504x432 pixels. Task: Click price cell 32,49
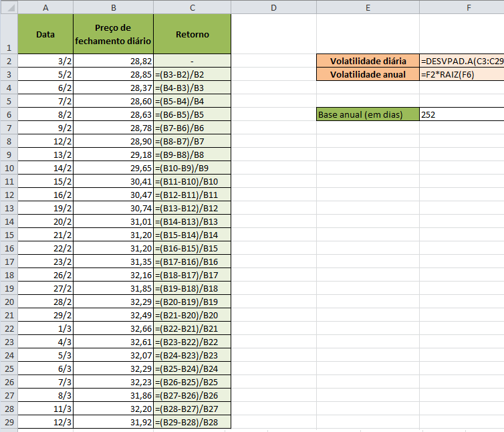coord(113,315)
